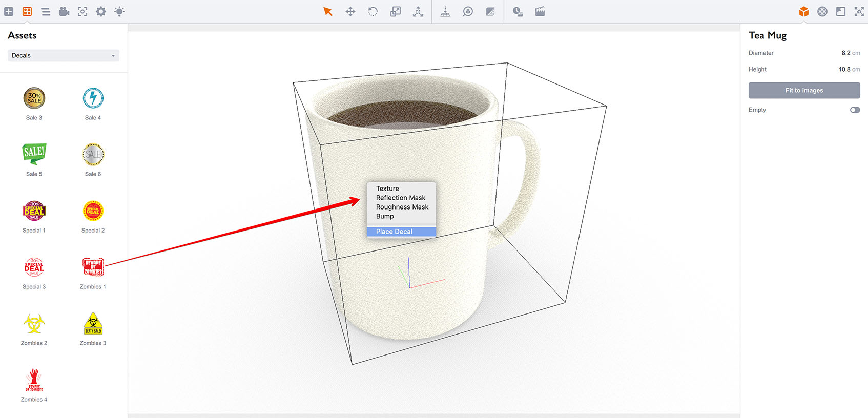Open the Decals category dropdown
The width and height of the screenshot is (868, 418).
(x=64, y=55)
